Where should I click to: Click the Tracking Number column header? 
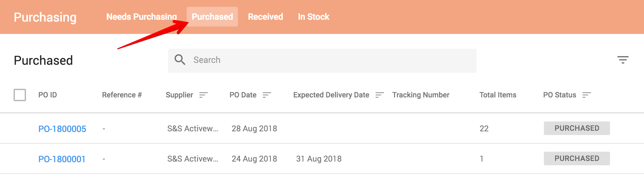tap(421, 95)
